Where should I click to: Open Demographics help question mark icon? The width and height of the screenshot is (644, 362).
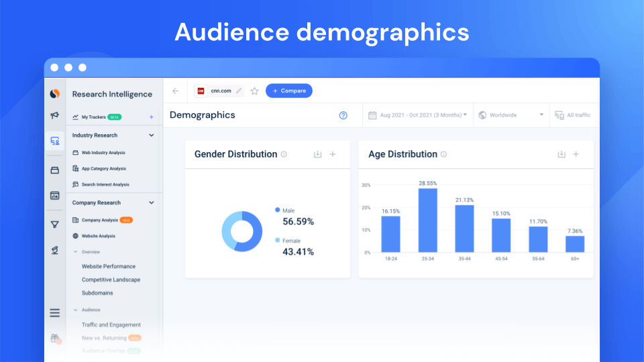point(343,115)
